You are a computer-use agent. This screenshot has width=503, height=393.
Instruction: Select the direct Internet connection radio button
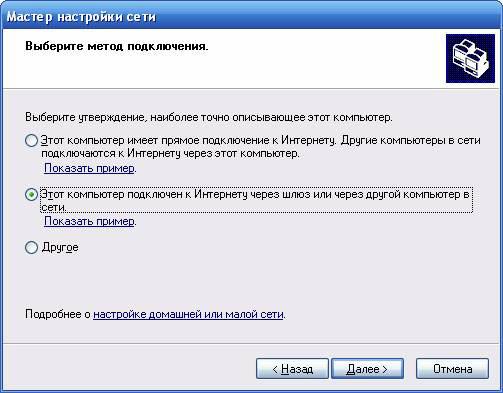pyautogui.click(x=31, y=141)
